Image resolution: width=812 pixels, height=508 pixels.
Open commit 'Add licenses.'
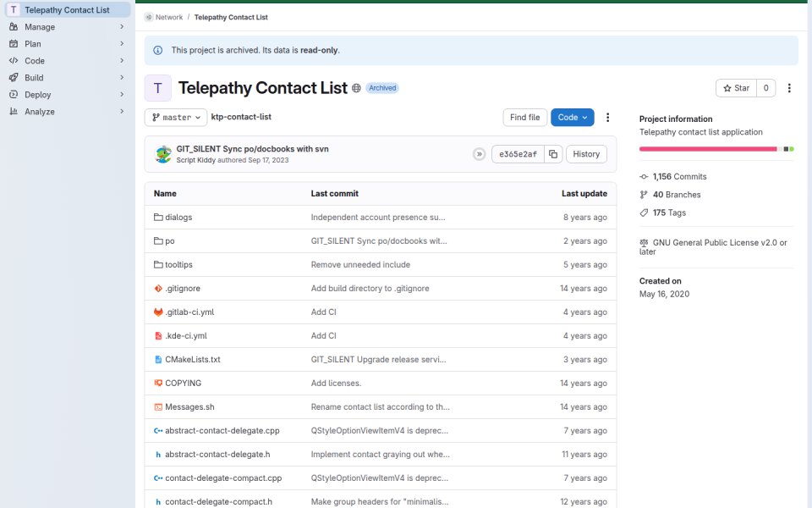click(336, 383)
